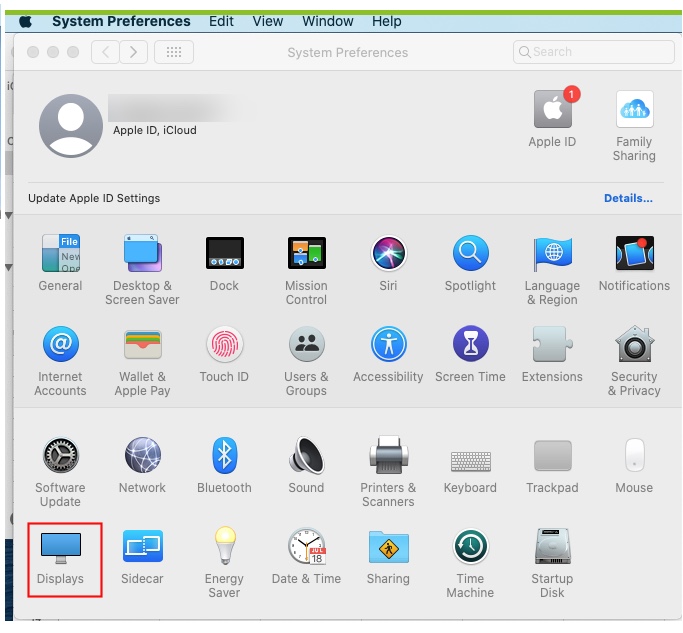Click the Details... link

coord(629,198)
